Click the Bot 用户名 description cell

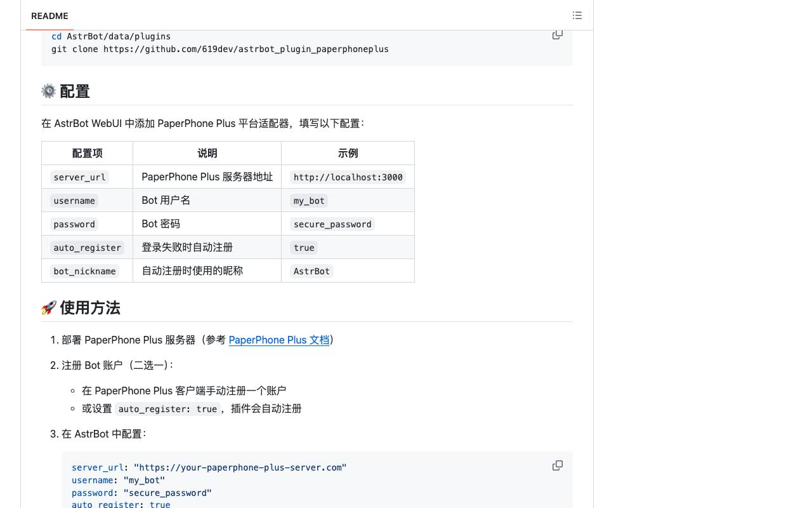207,200
